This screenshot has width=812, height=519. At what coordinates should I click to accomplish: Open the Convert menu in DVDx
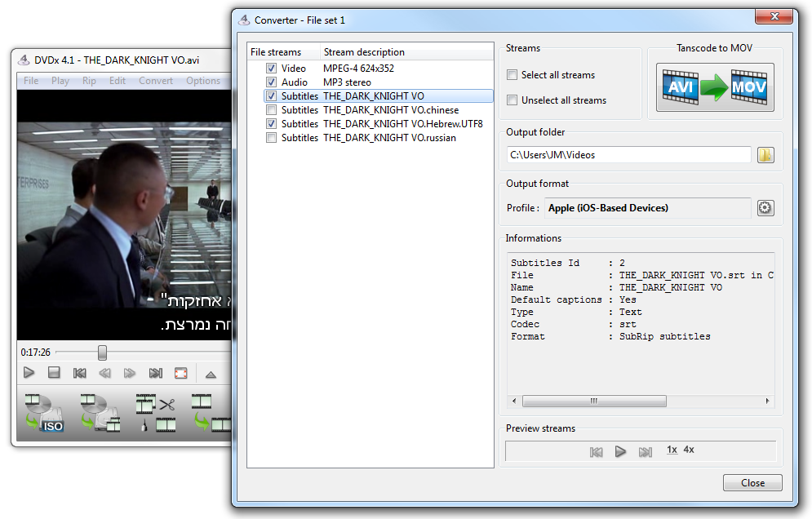[x=156, y=81]
